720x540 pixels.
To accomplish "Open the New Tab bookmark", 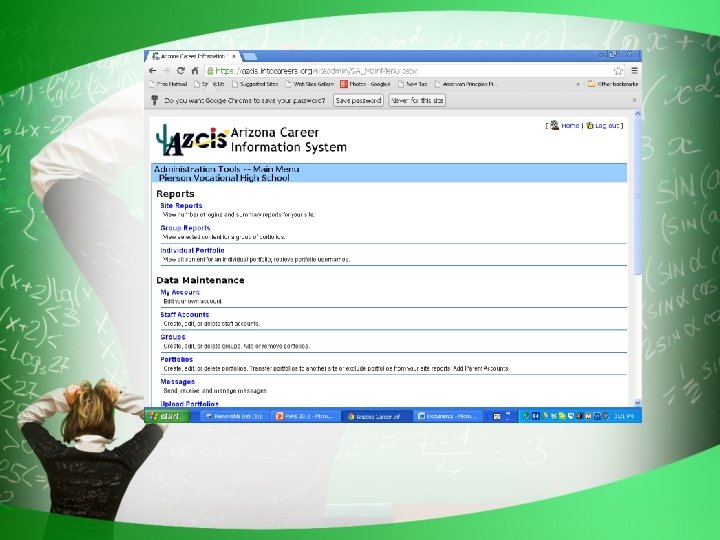I will [x=413, y=84].
